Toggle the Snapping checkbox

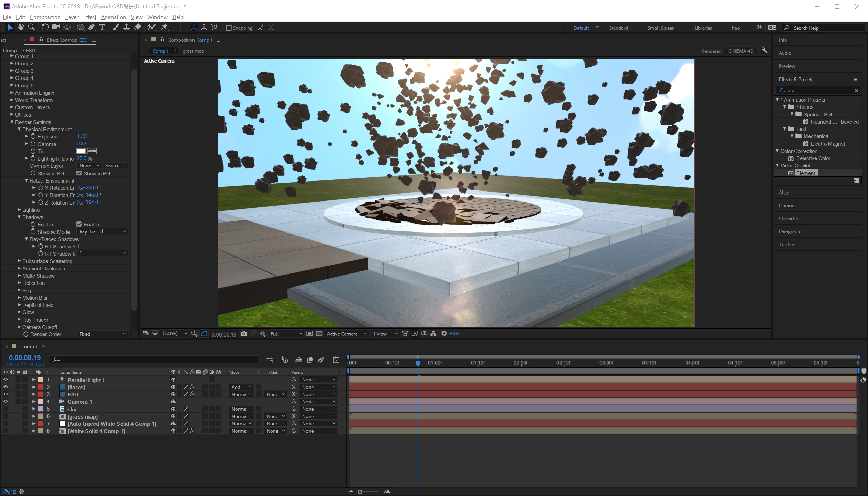(229, 28)
